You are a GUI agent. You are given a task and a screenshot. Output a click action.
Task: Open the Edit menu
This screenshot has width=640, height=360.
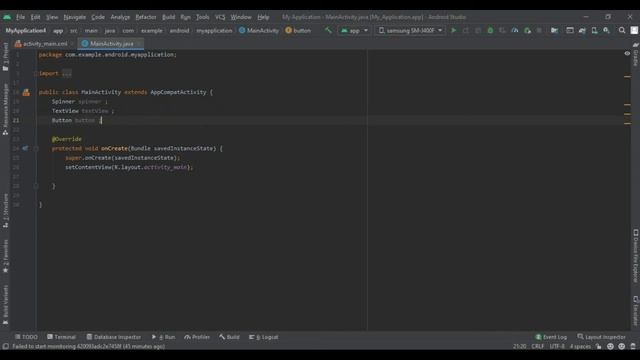coord(36,17)
